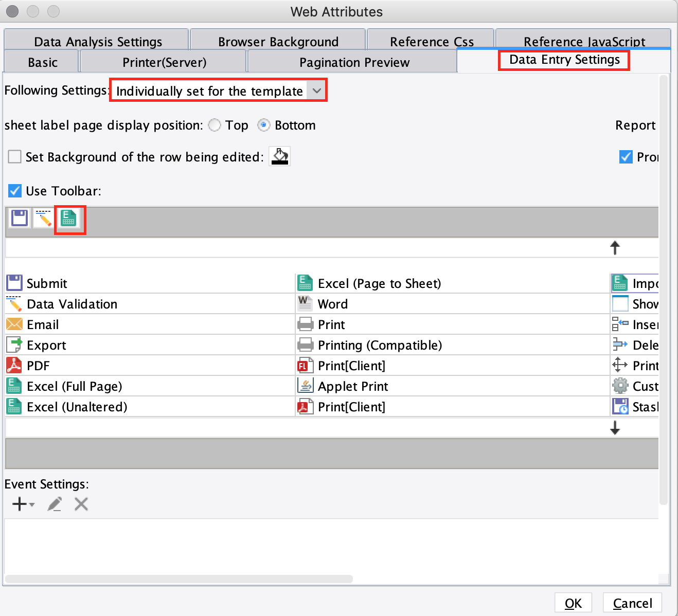Click the Word export icon
Viewport: 678px width, 616px height.
[305, 303]
